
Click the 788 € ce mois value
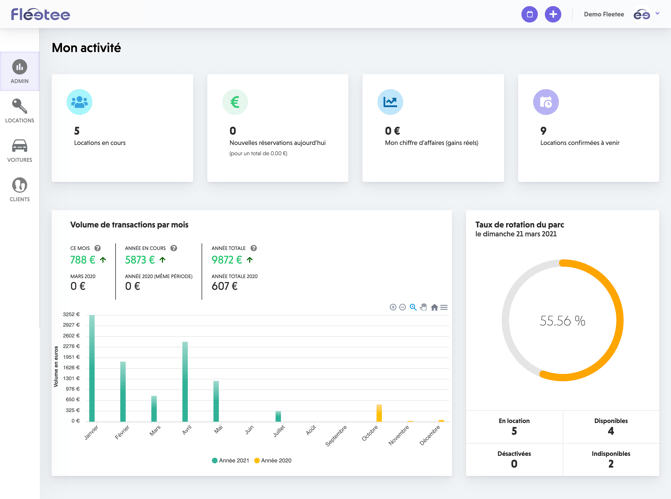point(83,260)
